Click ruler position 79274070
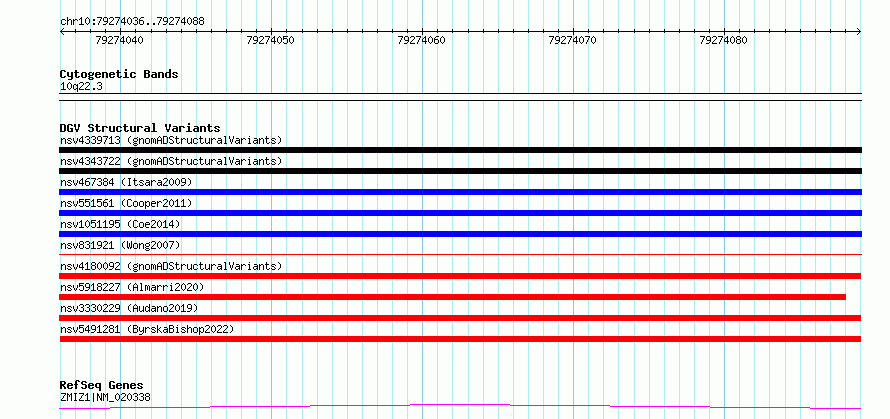The image size is (890, 419). (x=573, y=40)
